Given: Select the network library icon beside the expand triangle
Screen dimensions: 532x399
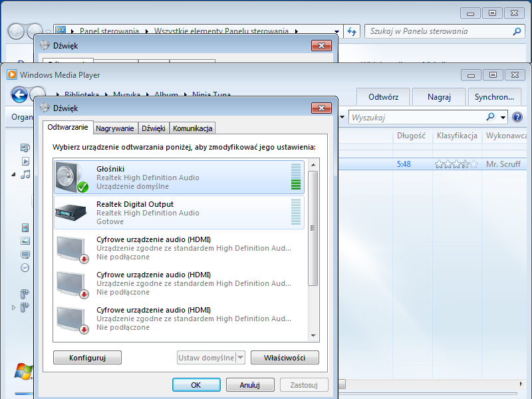Looking at the screenshot, I should (x=25, y=307).
